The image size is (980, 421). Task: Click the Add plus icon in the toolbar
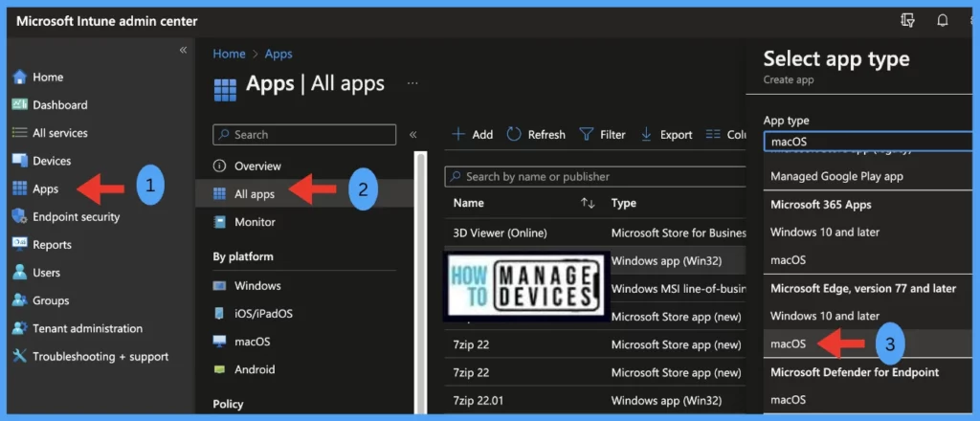point(458,134)
